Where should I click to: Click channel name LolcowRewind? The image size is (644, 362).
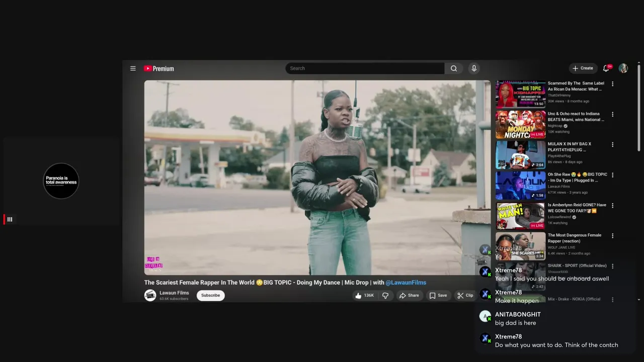click(x=560, y=217)
